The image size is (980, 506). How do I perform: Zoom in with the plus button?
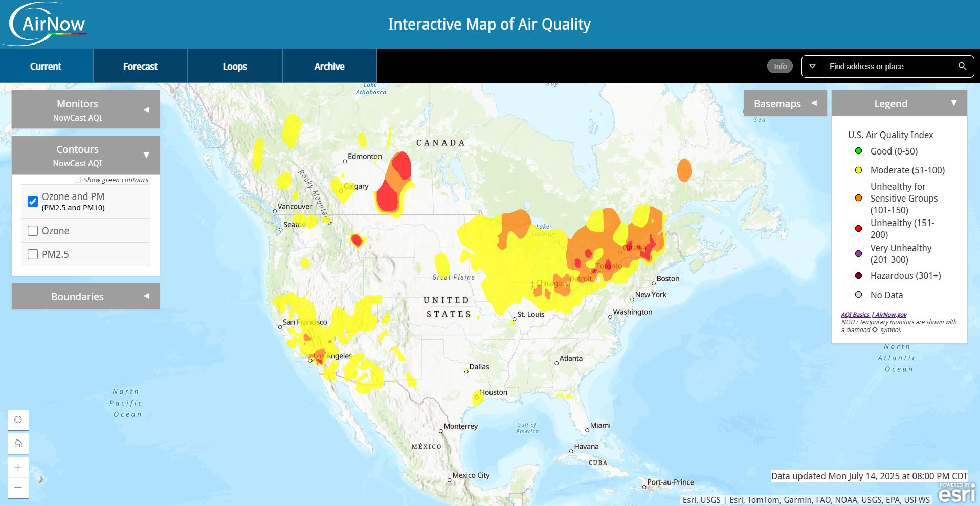[18, 467]
